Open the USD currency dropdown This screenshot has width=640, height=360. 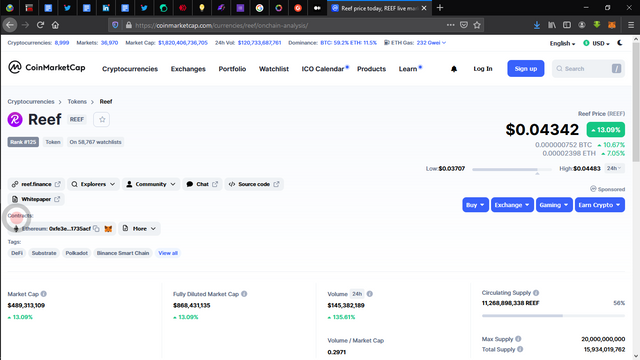click(596, 43)
